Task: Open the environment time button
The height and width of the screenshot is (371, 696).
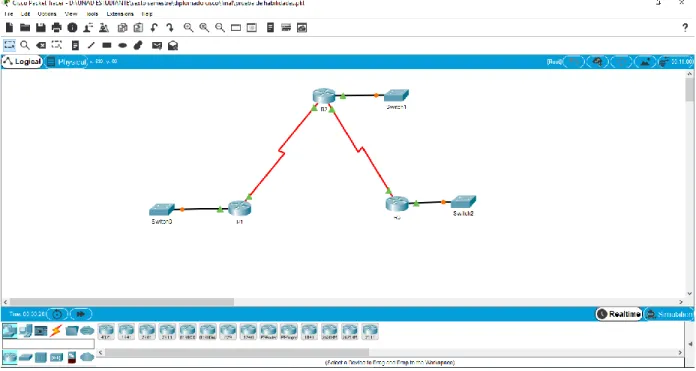Action: [676, 62]
